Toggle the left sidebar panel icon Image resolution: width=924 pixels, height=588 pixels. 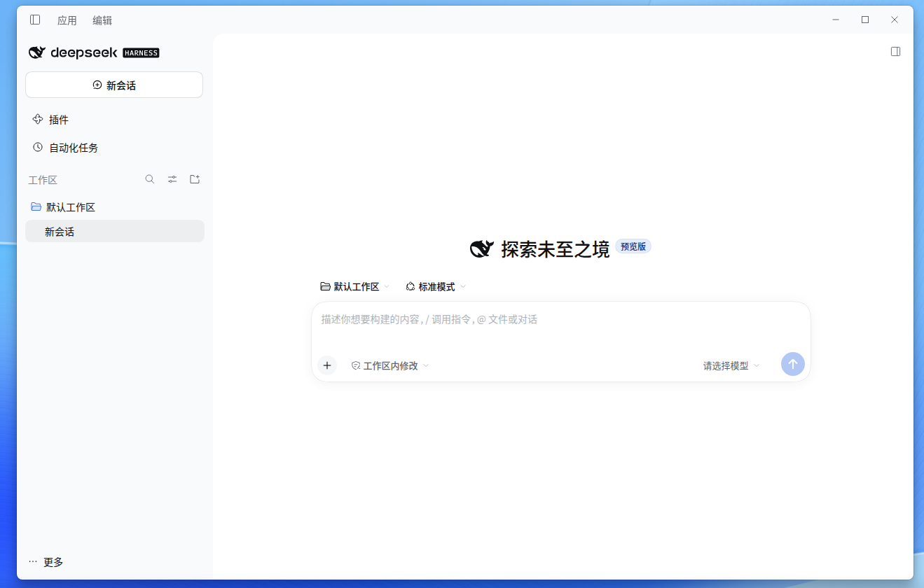point(35,20)
